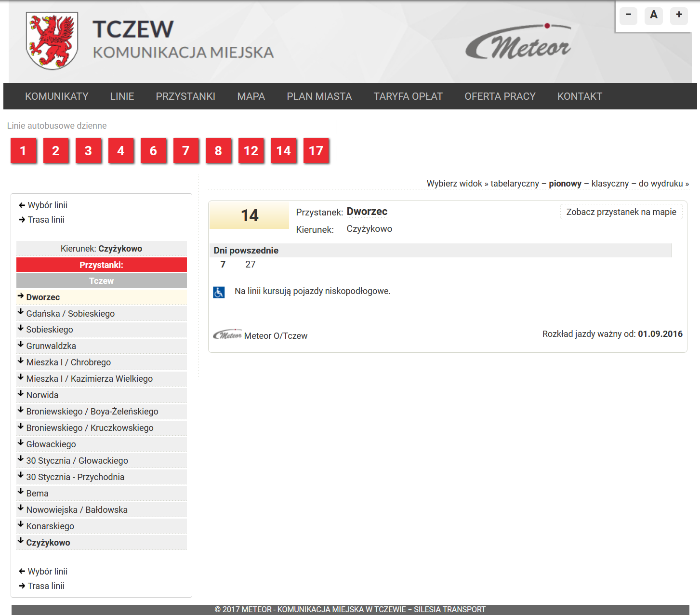The height and width of the screenshot is (615, 700).
Task: Click the Tczew coat of arms logo
Action: [52, 41]
